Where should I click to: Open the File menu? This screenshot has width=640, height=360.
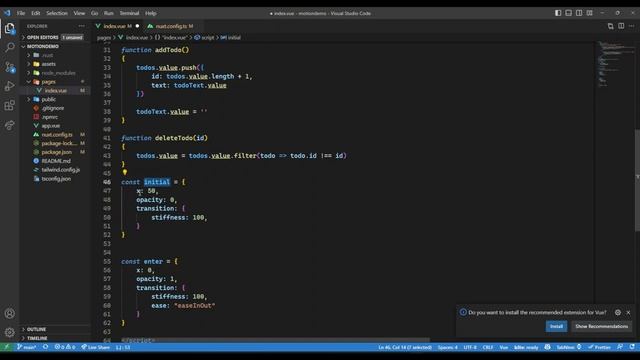pyautogui.click(x=21, y=13)
